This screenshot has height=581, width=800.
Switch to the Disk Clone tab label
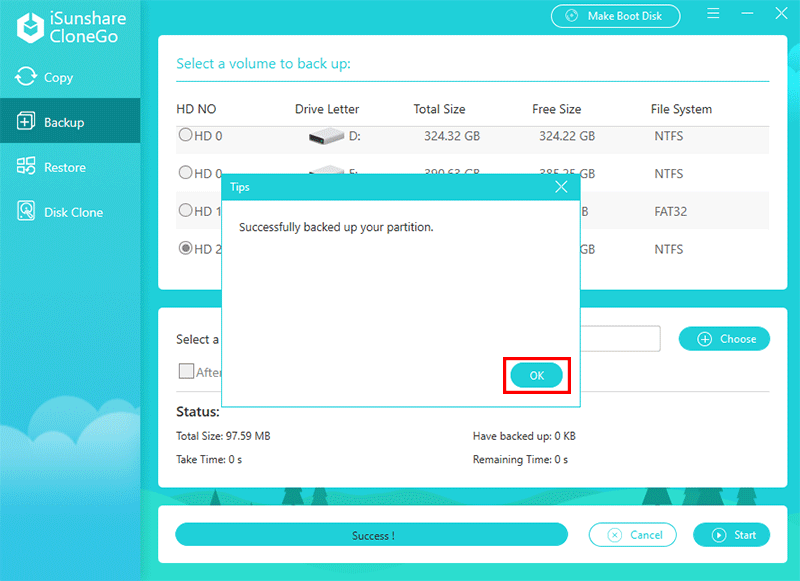click(73, 212)
